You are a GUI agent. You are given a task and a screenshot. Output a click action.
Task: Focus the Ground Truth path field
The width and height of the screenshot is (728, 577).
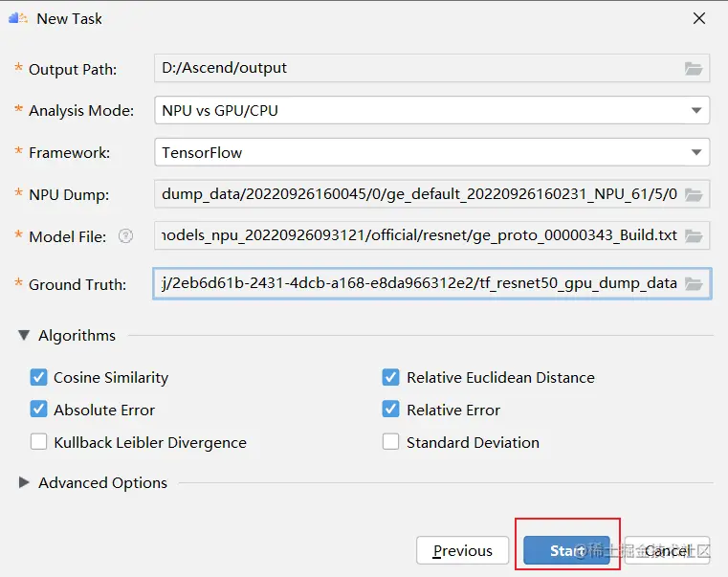[x=431, y=283]
